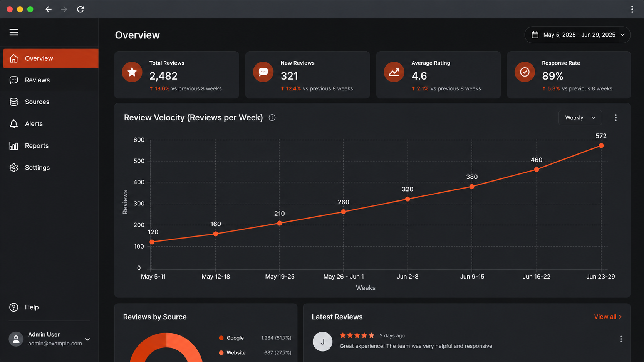Click the reviewer J avatar
Viewport: 644px width, 362px height.
pos(322,341)
